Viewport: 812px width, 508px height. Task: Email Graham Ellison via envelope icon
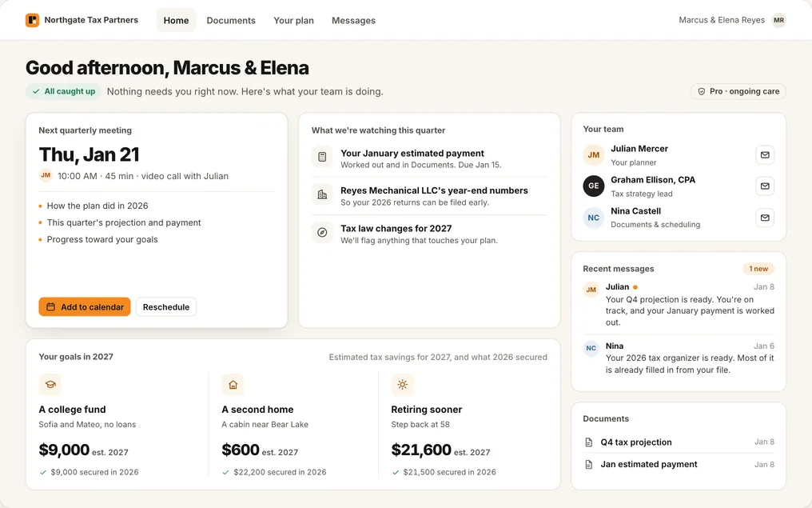pos(764,186)
